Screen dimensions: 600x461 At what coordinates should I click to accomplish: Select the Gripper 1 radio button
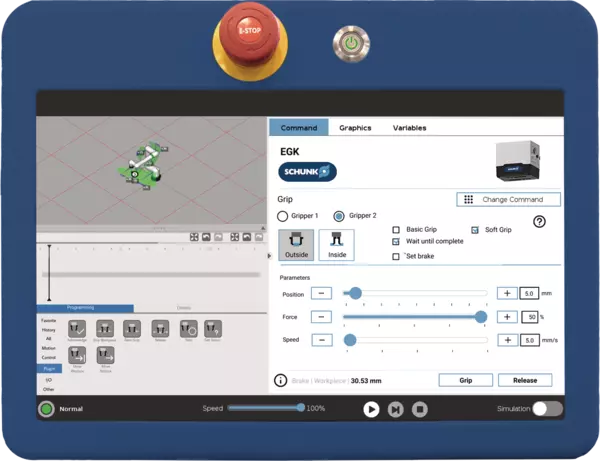point(283,216)
